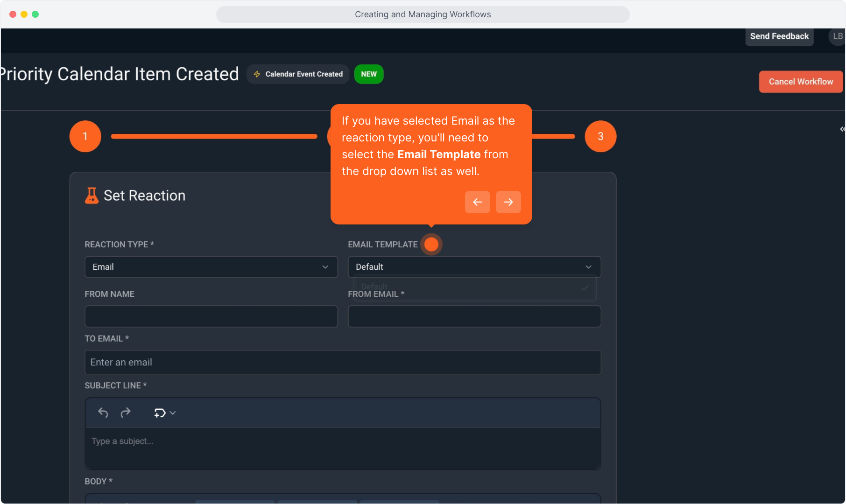The image size is (846, 504).
Task: Click the macOS yellow minimize window button
Action: tap(24, 14)
